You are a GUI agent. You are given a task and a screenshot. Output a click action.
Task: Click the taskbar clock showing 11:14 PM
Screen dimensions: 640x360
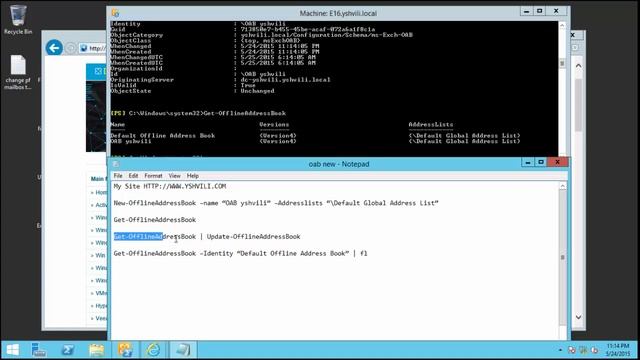click(x=618, y=350)
